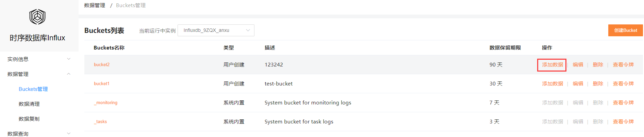
Task: Open the running instance dropdown Influxdb_9ZQX_anxu
Action: pyautogui.click(x=216, y=30)
